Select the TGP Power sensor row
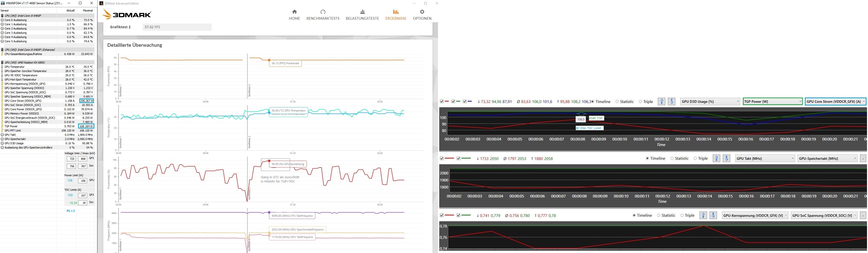Screen dimensions: 868x253 click(x=47, y=126)
